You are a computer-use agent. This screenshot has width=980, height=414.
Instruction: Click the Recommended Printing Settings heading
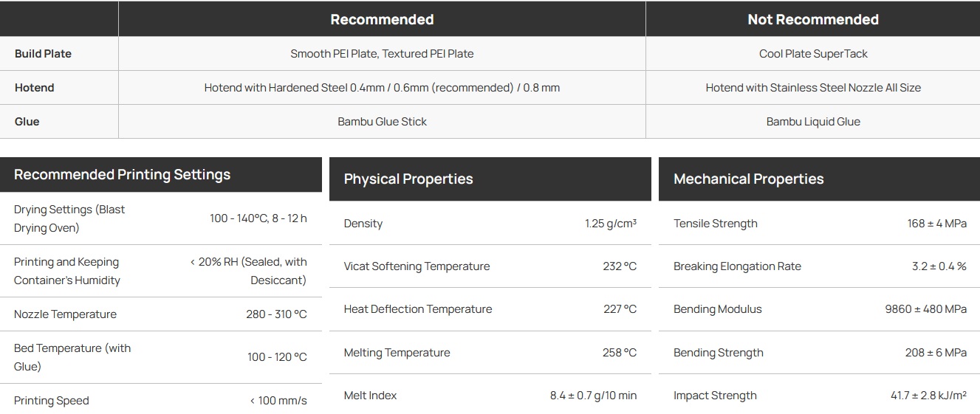pos(122,175)
